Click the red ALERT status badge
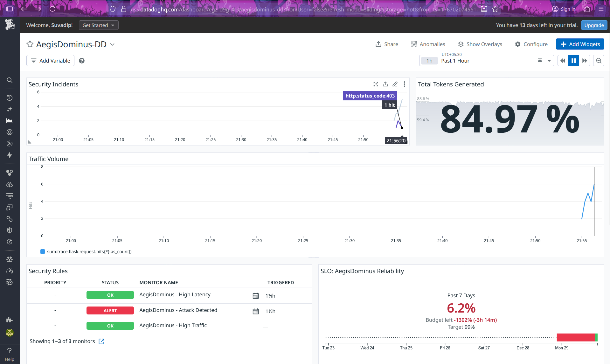Image resolution: width=610 pixels, height=364 pixels. point(110,311)
